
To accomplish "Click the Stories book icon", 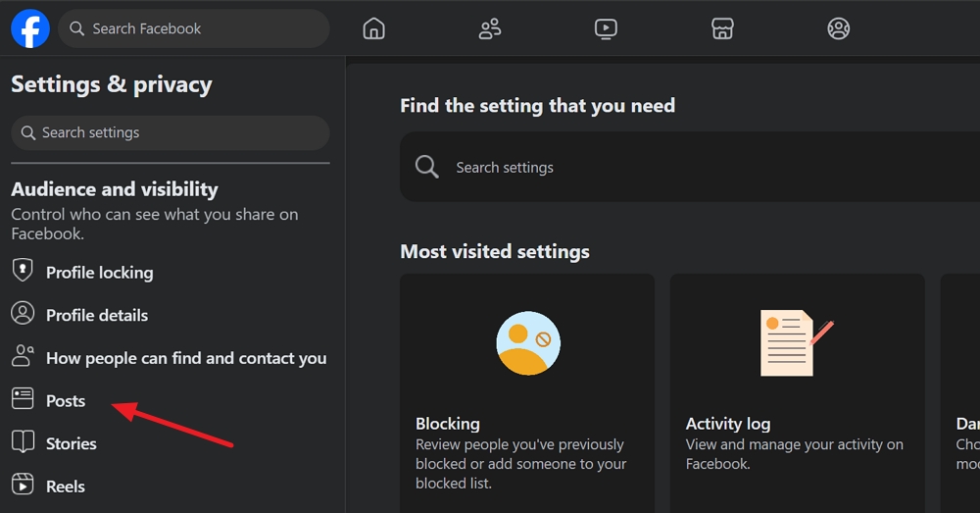I will coord(23,441).
